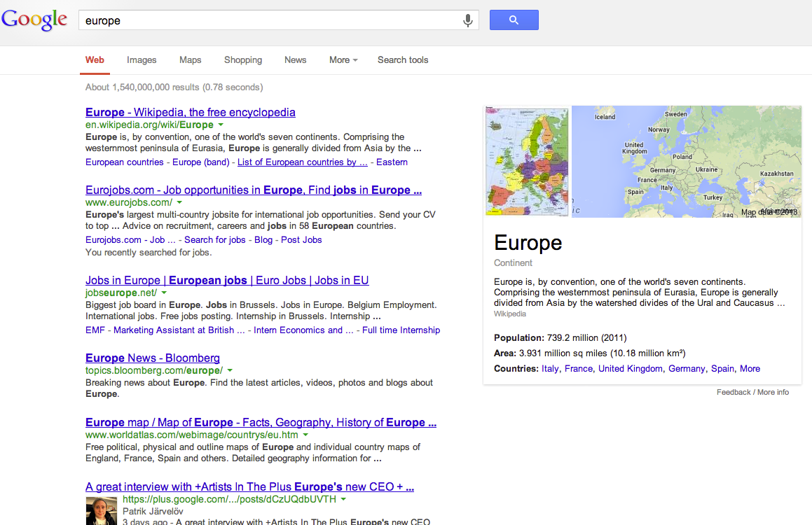The width and height of the screenshot is (812, 525).
Task: Click Area: 3.931 million sq miles text
Action: (590, 353)
